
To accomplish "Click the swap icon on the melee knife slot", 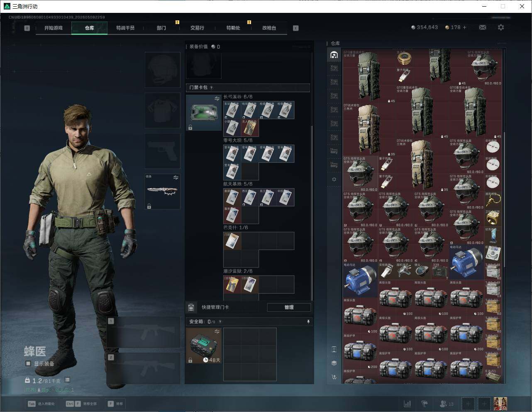I will coord(176,178).
